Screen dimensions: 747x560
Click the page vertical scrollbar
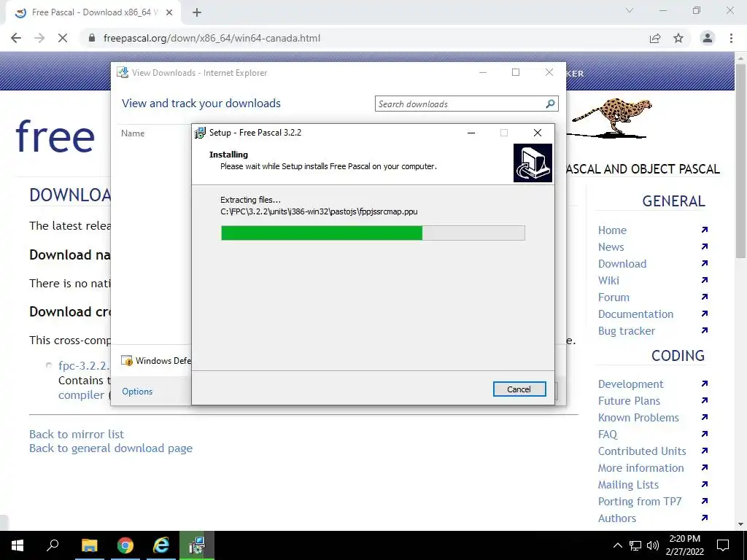[741, 161]
